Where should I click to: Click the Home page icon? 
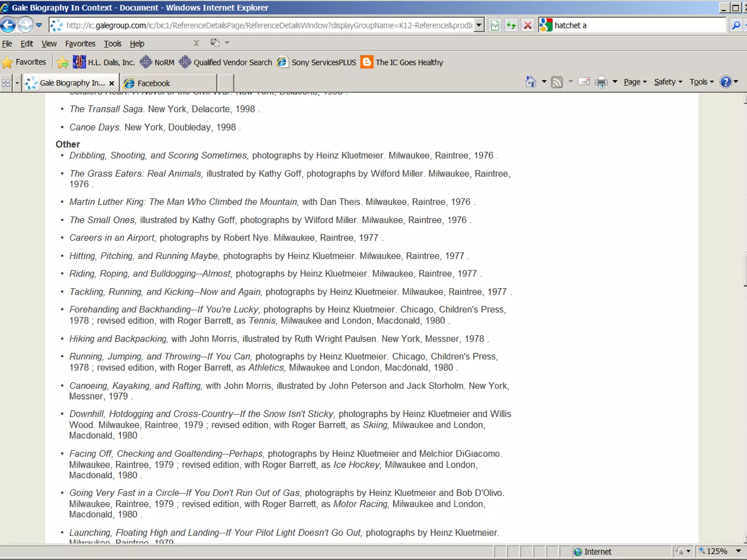531,82
